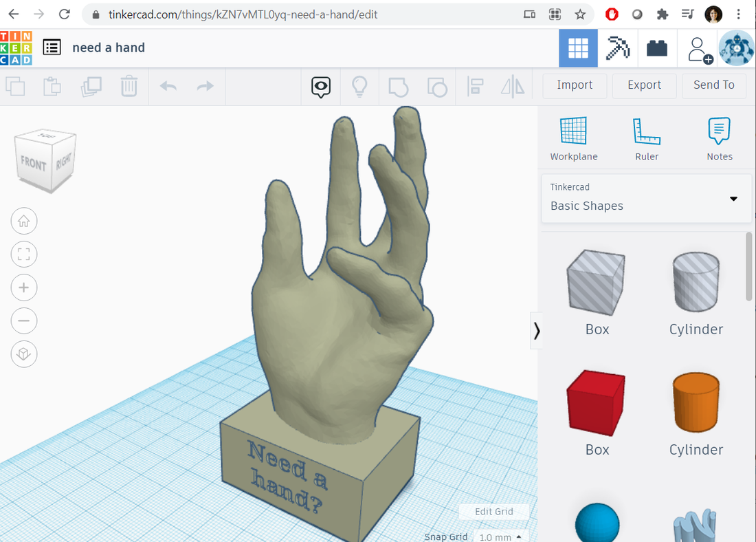Zoom out with the minus button
Image resolution: width=756 pixels, height=542 pixels.
point(23,321)
